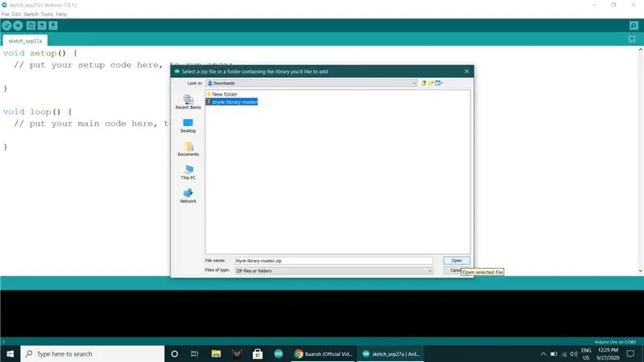Click the Save sketch toolbar icon
This screenshot has height=362, width=644.
pos(53,26)
